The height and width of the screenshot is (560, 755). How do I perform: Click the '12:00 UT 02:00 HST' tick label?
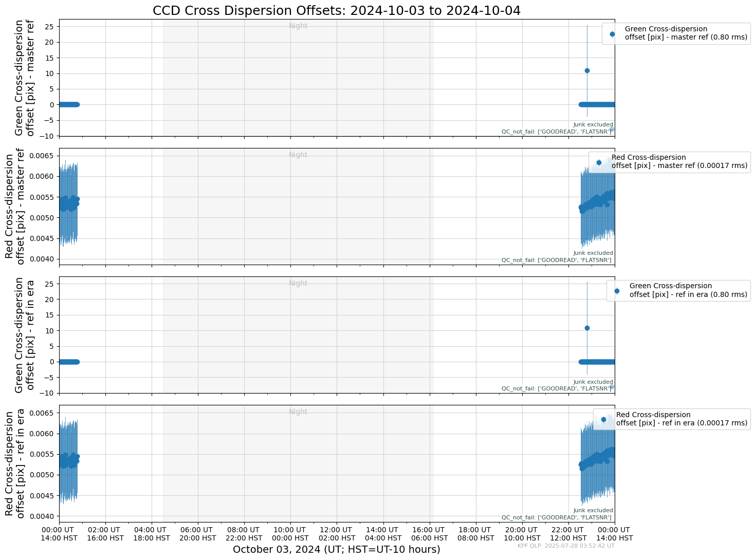337,534
